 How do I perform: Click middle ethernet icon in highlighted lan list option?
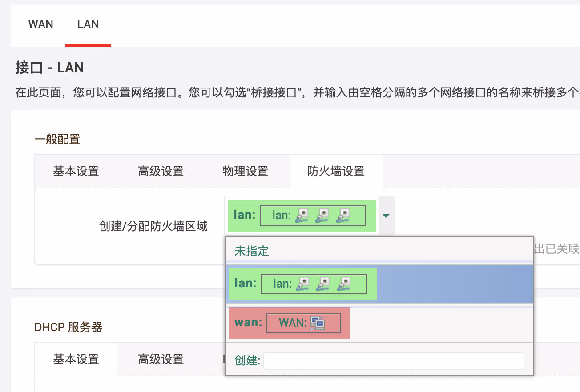click(x=323, y=284)
